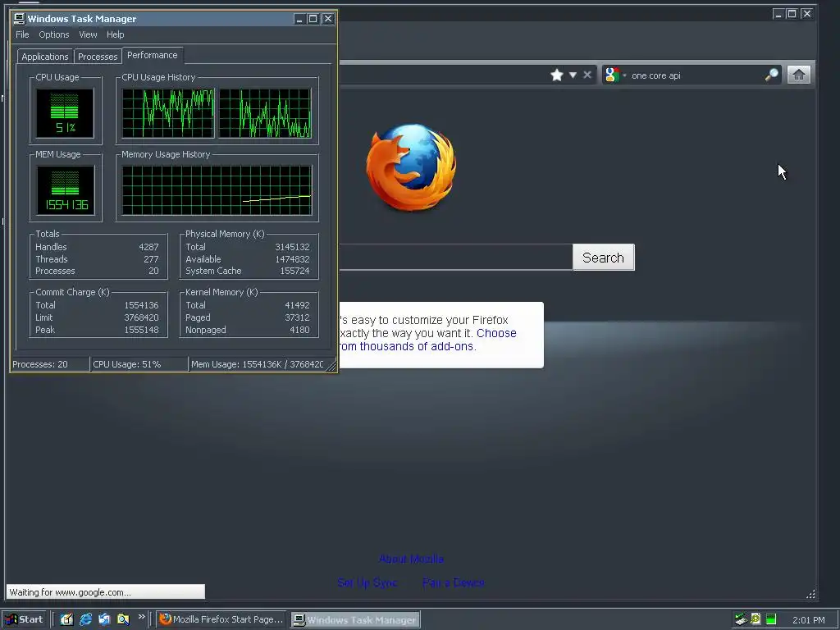The image size is (840, 630).
Task: Click Commit Charge Limit value 3768420
Action: pyautogui.click(x=141, y=317)
